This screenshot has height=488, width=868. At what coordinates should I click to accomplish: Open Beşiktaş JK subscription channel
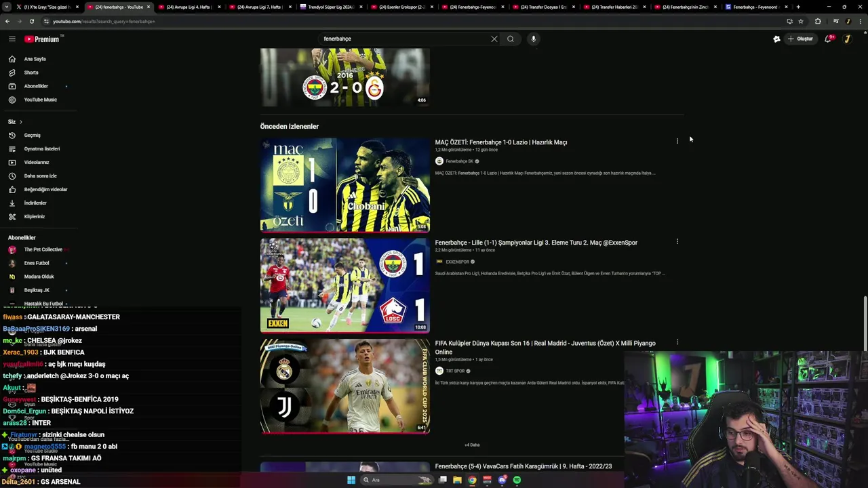coord(37,290)
